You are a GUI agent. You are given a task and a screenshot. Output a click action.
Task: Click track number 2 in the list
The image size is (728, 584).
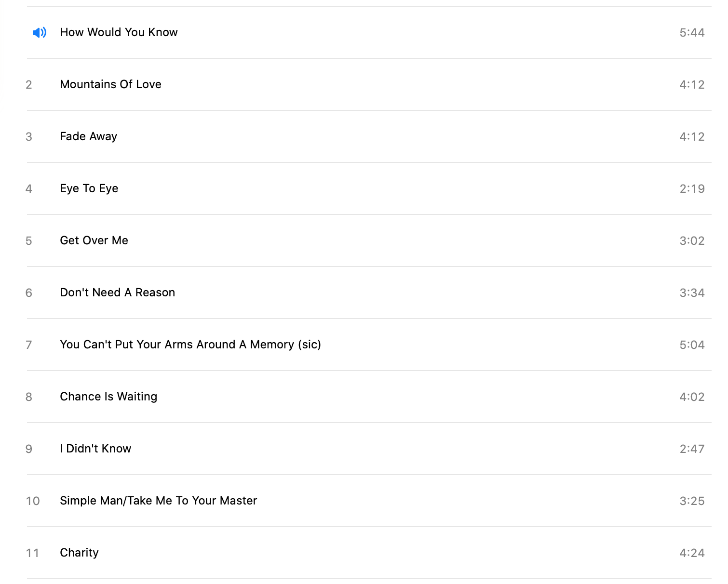click(x=29, y=85)
